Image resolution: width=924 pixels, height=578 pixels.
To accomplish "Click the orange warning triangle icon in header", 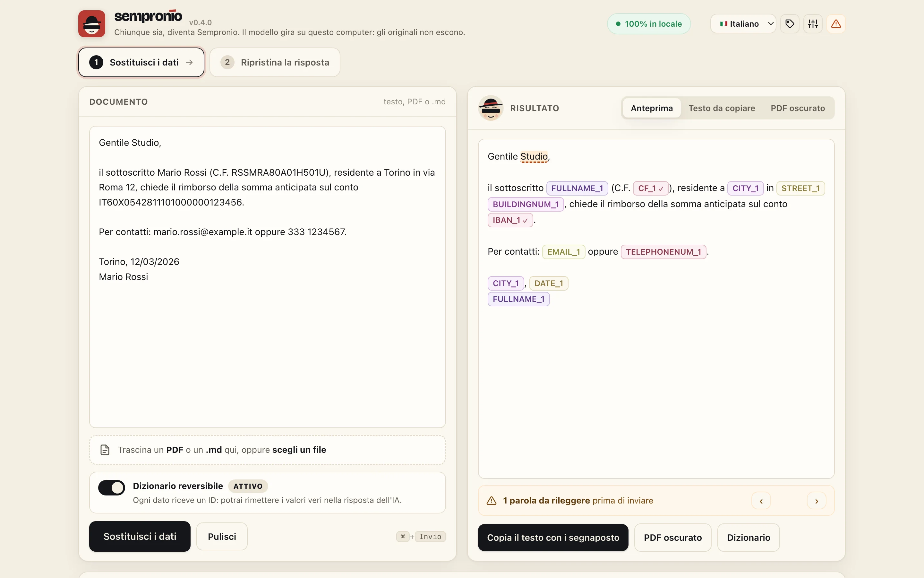I will [836, 24].
